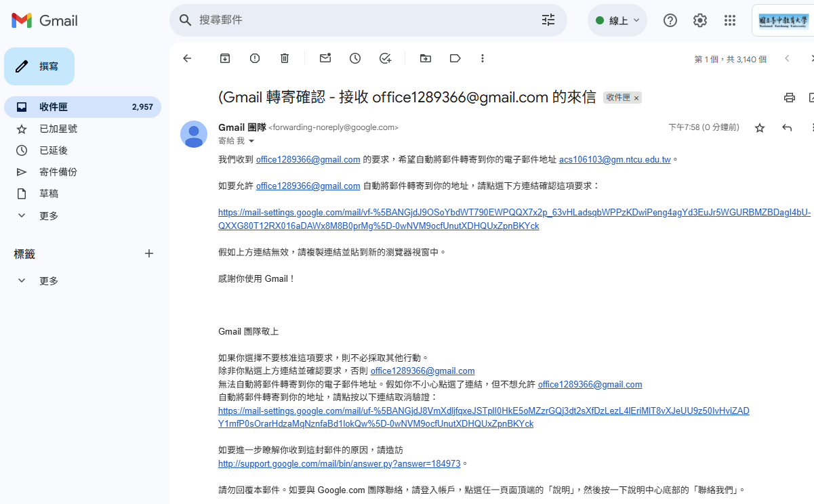This screenshot has width=814, height=504.
Task: Click the delete trash icon
Action: pyautogui.click(x=285, y=58)
